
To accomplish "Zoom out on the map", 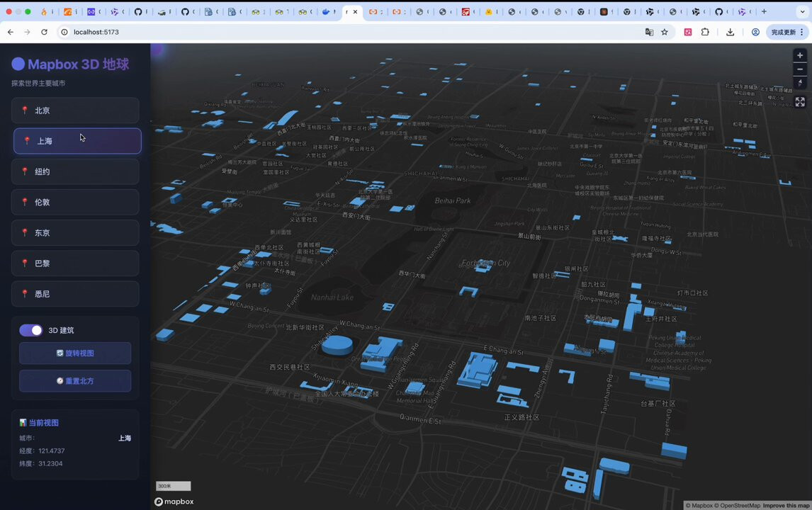I will (x=799, y=69).
